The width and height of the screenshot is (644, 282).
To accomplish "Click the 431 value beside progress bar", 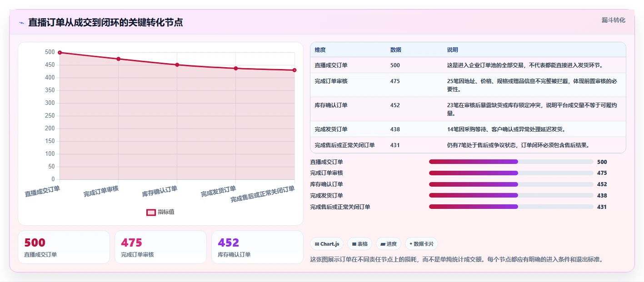I will pyautogui.click(x=602, y=207).
